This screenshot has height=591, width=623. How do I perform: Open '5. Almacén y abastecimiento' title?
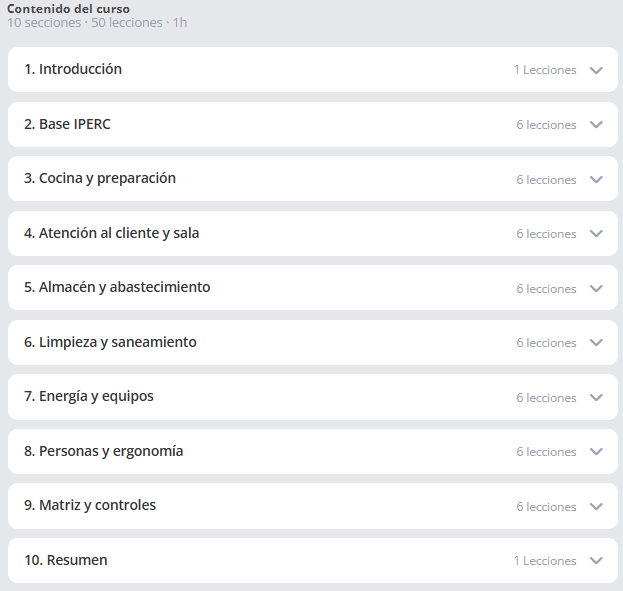click(117, 287)
